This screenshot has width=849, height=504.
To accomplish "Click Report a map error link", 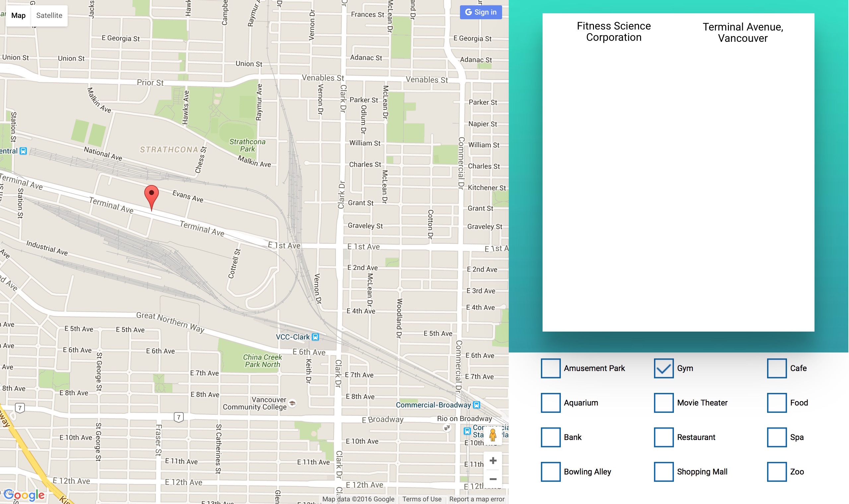I will pos(477,499).
